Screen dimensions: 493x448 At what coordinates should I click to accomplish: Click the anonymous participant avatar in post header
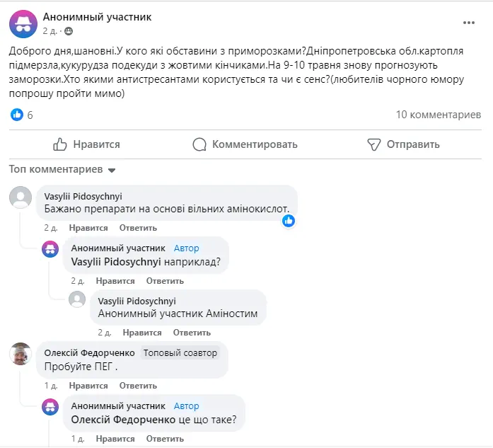point(22,23)
